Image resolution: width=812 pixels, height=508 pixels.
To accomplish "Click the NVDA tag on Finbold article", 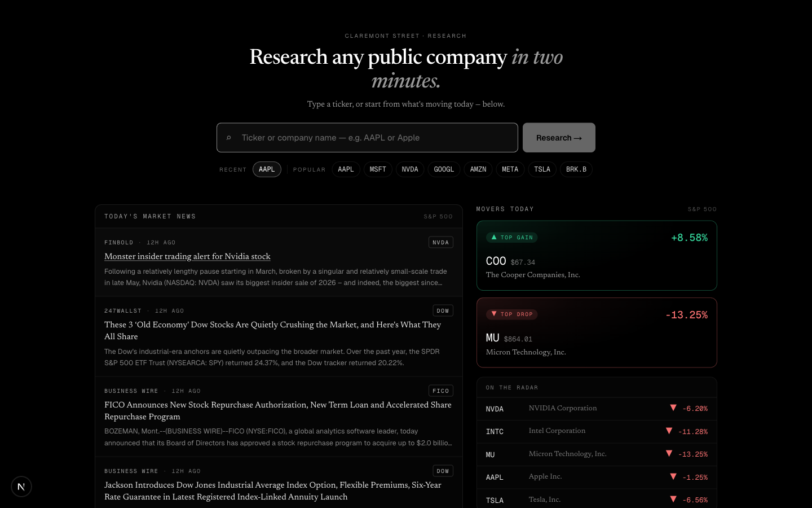I will click(x=440, y=242).
